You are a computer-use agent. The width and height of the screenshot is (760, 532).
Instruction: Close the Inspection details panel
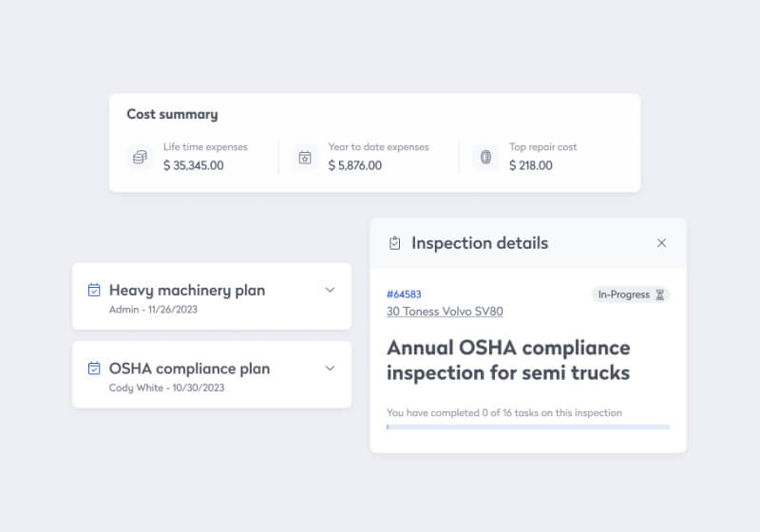pos(661,243)
